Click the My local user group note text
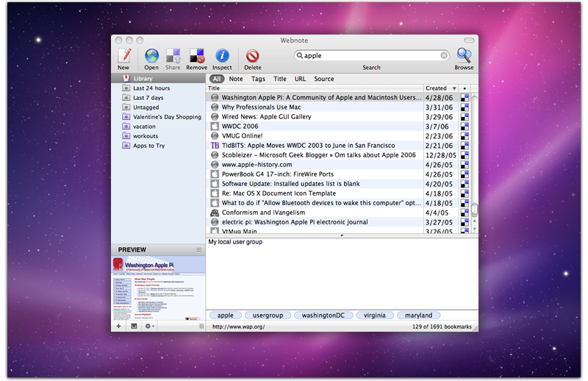588x381 pixels. (235, 242)
